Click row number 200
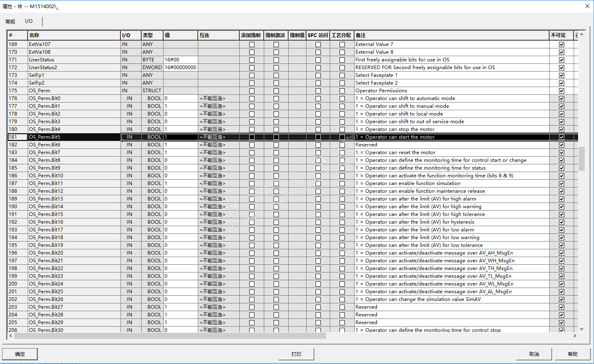This screenshot has width=594, height=364. pyautogui.click(x=18, y=284)
